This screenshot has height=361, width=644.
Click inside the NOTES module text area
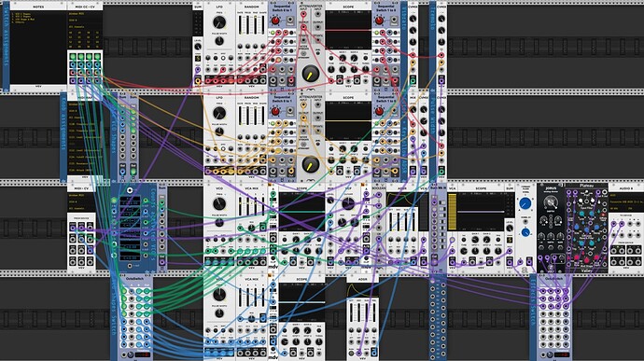click(x=38, y=48)
